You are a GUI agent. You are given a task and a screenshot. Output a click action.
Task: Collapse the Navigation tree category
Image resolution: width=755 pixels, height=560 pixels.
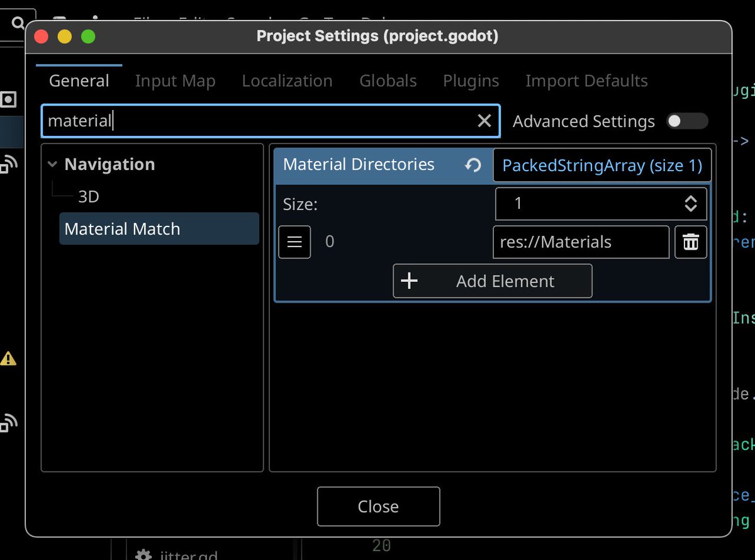pyautogui.click(x=52, y=164)
